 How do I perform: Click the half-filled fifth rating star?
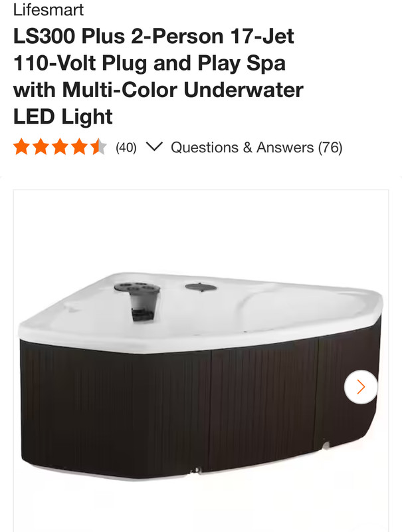98,147
